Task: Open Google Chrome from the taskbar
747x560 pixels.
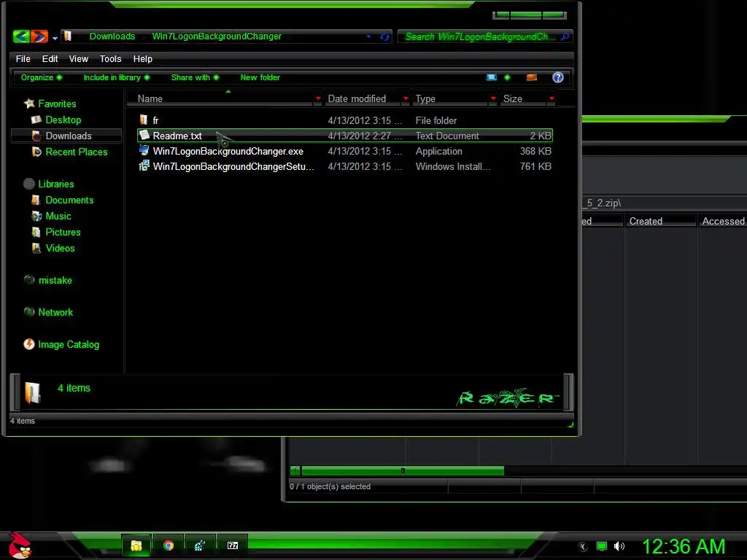Action: (x=169, y=545)
